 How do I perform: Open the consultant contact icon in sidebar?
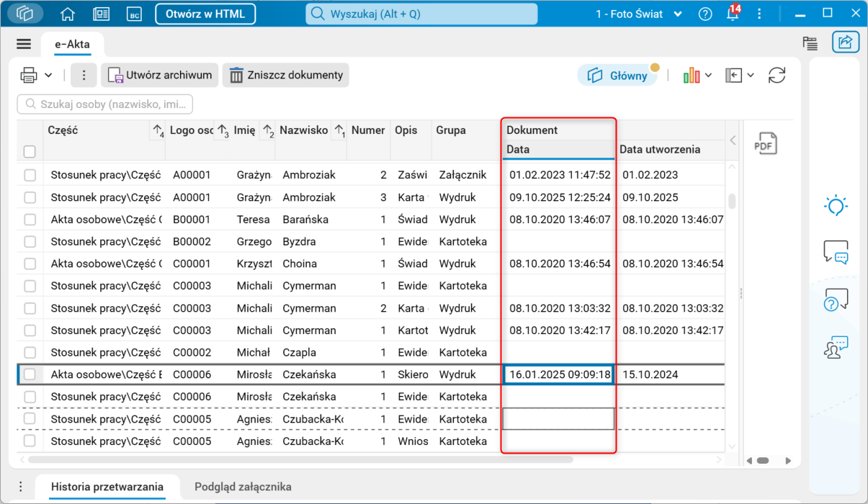tap(836, 347)
